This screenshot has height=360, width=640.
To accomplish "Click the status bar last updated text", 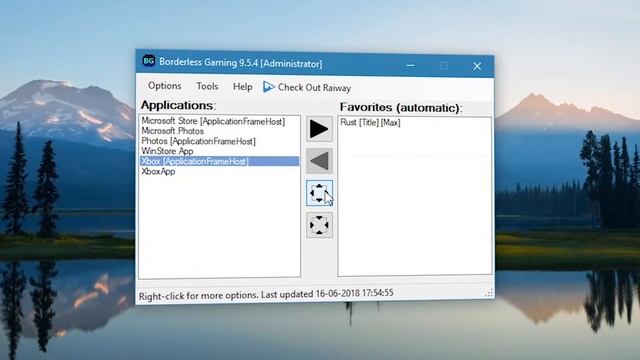I will [x=266, y=294].
